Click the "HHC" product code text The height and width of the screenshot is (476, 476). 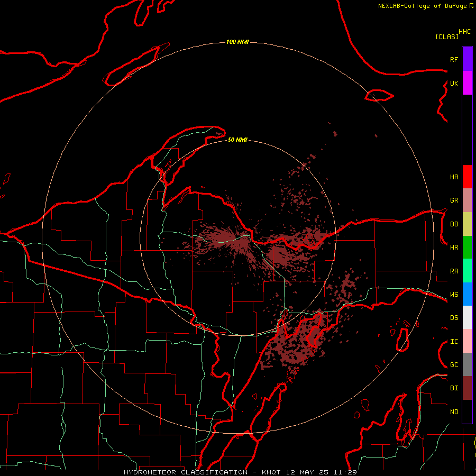(465, 32)
